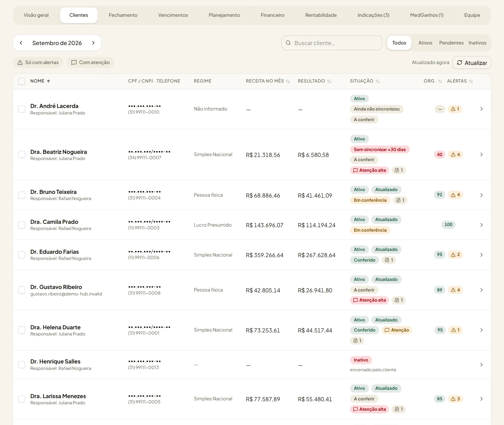The width and height of the screenshot is (504, 425).
Task: Sort by Resultado column arrows
Action: (329, 81)
